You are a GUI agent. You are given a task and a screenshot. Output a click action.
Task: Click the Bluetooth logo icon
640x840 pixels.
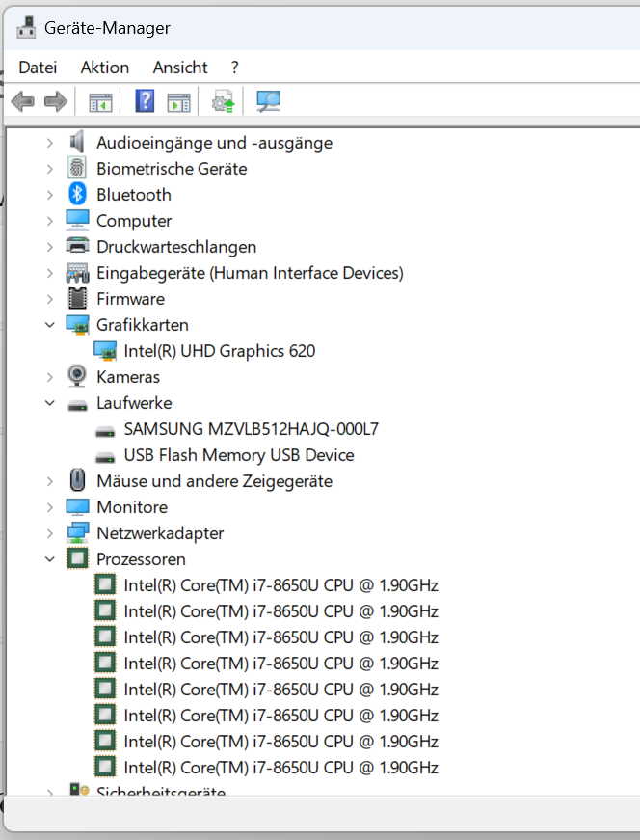click(x=77, y=194)
